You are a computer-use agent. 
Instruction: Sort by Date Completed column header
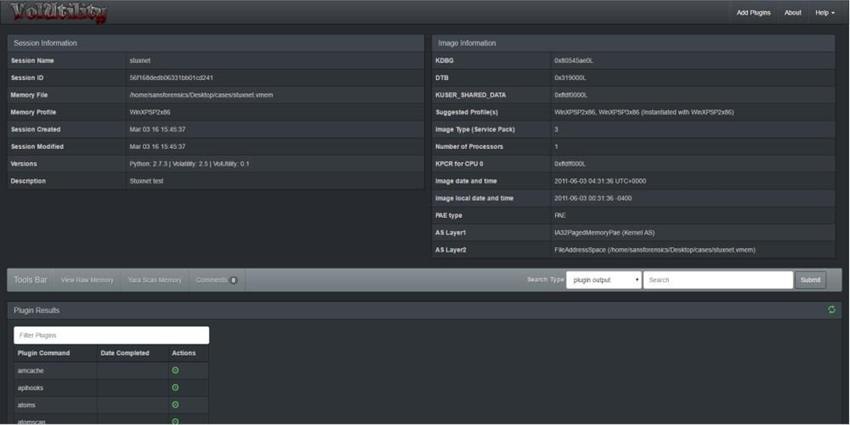pyautogui.click(x=125, y=353)
